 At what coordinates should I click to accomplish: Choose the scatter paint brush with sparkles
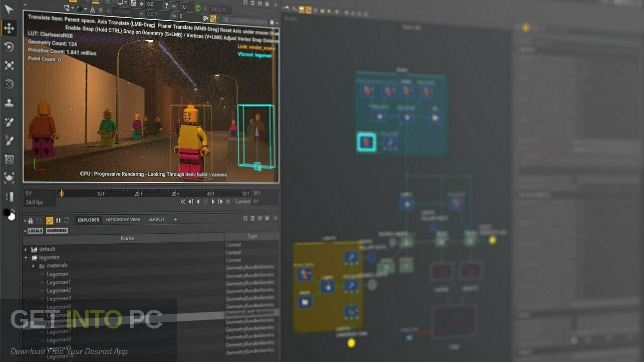click(x=9, y=122)
